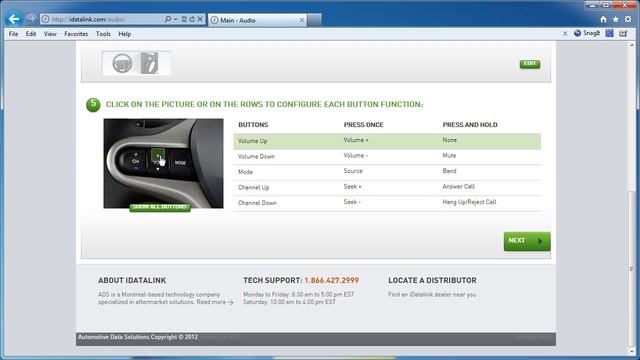Click the blue Snagit window icon

609,33
